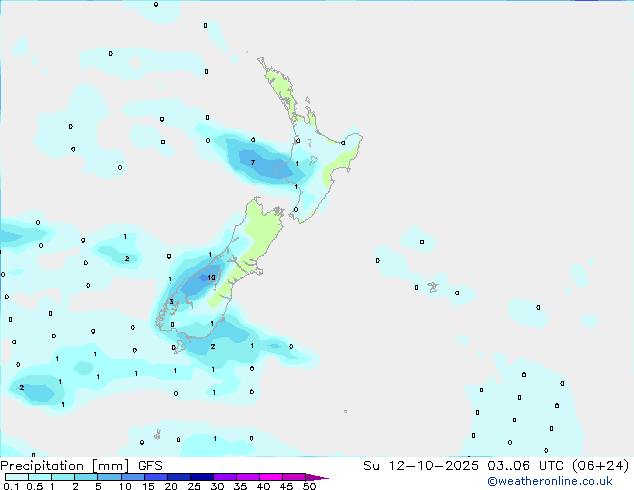Click the legend label '0.5'
Image resolution: width=634 pixels, height=490 pixels.
pyautogui.click(x=35, y=486)
